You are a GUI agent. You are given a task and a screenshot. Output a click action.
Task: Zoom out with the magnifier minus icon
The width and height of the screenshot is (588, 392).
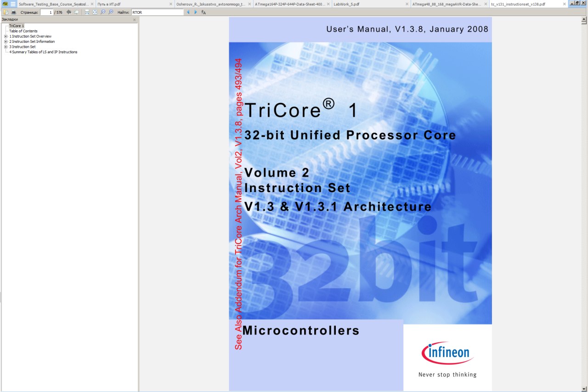pyautogui.click(x=103, y=12)
